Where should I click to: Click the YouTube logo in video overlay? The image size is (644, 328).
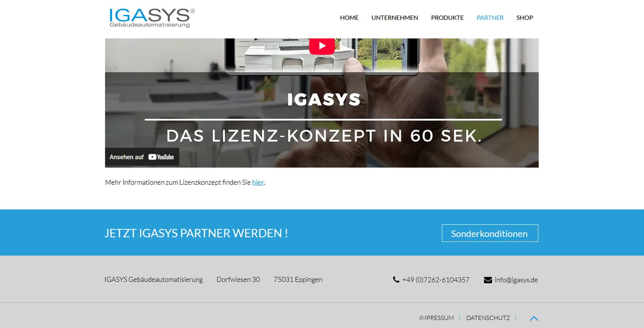tap(161, 157)
